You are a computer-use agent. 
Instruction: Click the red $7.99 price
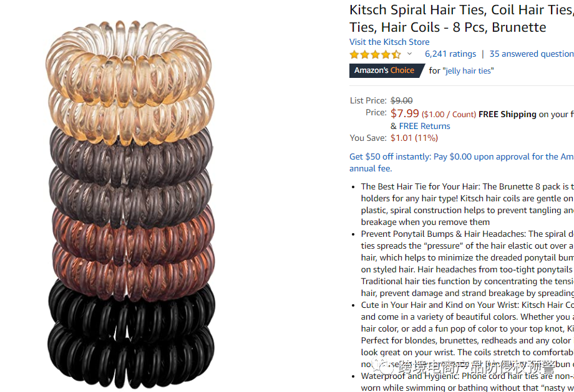tap(404, 113)
